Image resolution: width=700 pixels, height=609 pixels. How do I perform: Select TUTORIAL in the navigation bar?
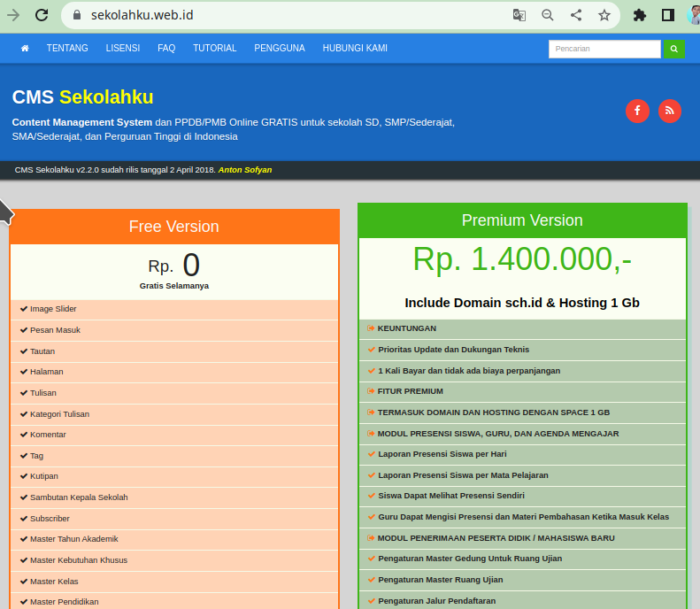pos(215,49)
